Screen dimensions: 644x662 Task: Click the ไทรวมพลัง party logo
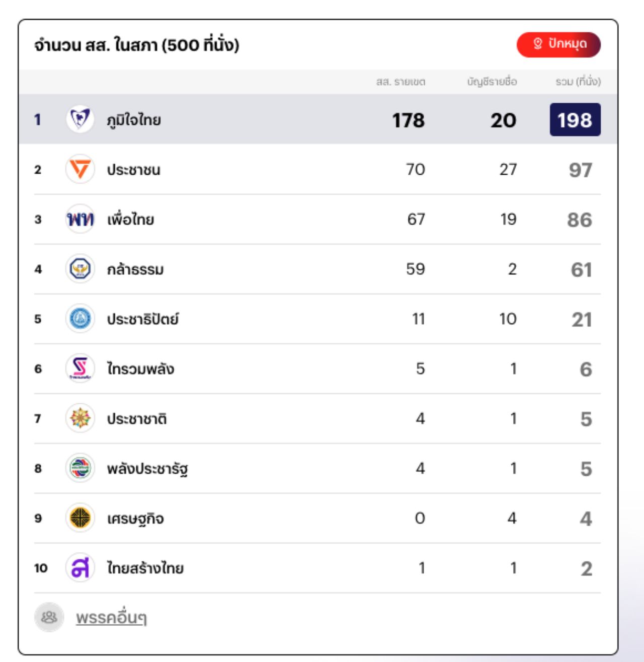[80, 369]
